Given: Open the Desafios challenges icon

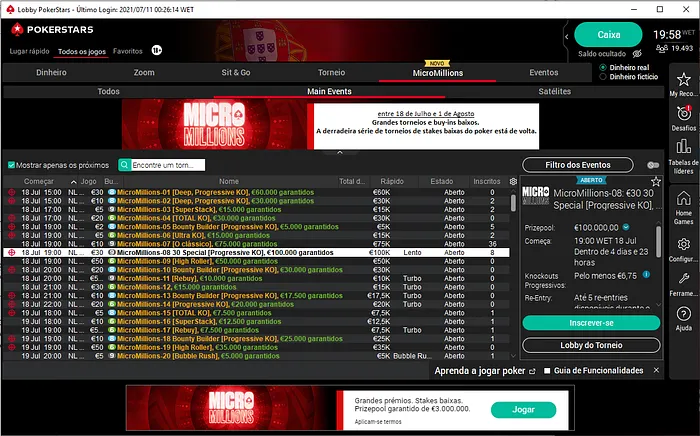Looking at the screenshot, I should [683, 113].
